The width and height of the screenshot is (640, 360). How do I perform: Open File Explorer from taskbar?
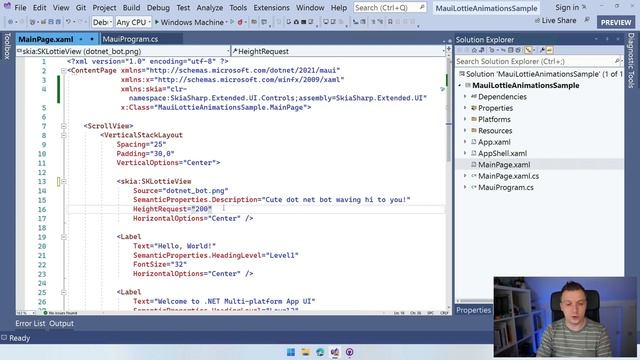(x=305, y=352)
